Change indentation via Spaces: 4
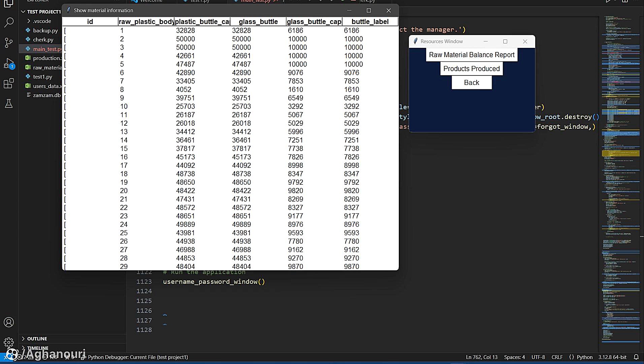Viewport: 644px width, 364px height. [514, 357]
